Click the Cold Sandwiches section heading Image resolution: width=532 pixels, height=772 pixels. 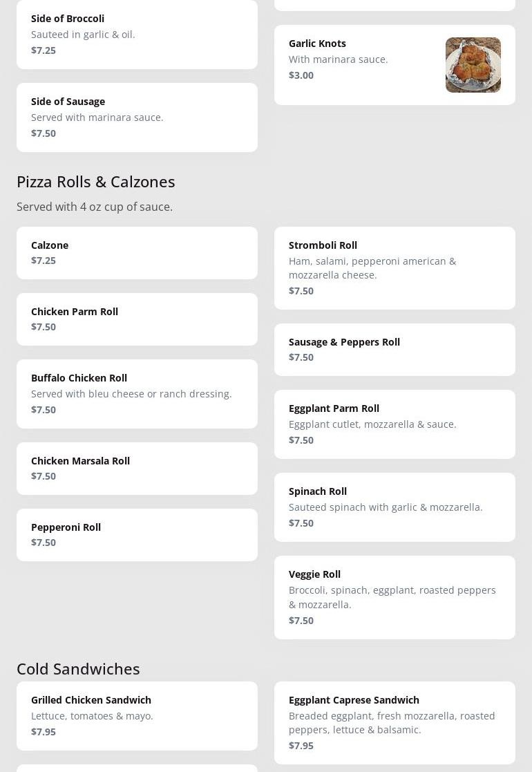(78, 669)
